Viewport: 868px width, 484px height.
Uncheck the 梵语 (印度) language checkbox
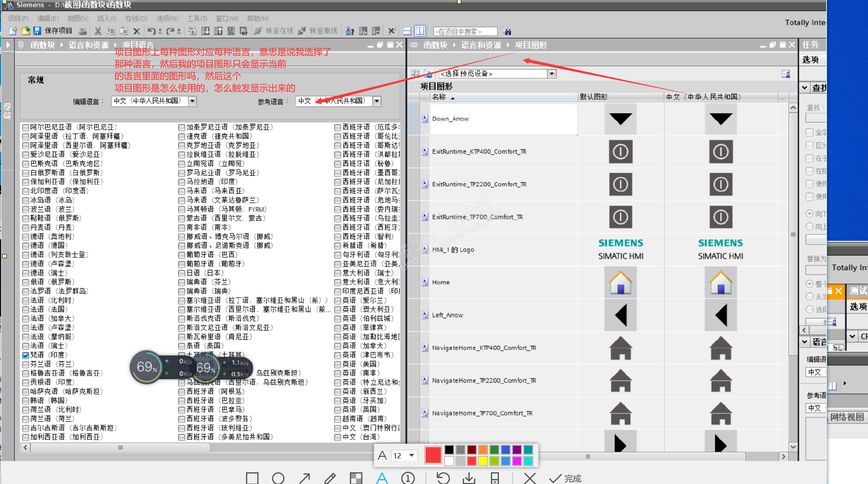click(x=26, y=355)
